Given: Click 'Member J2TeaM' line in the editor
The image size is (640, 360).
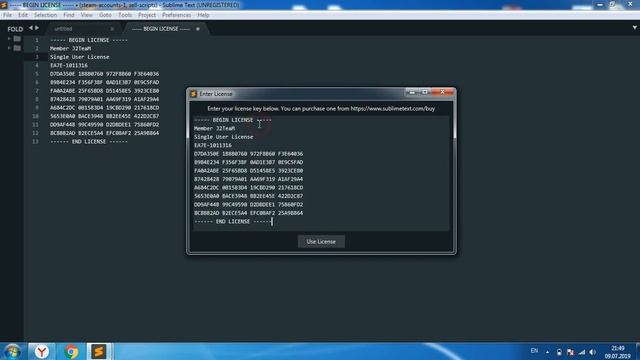Looking at the screenshot, I should click(71, 48).
